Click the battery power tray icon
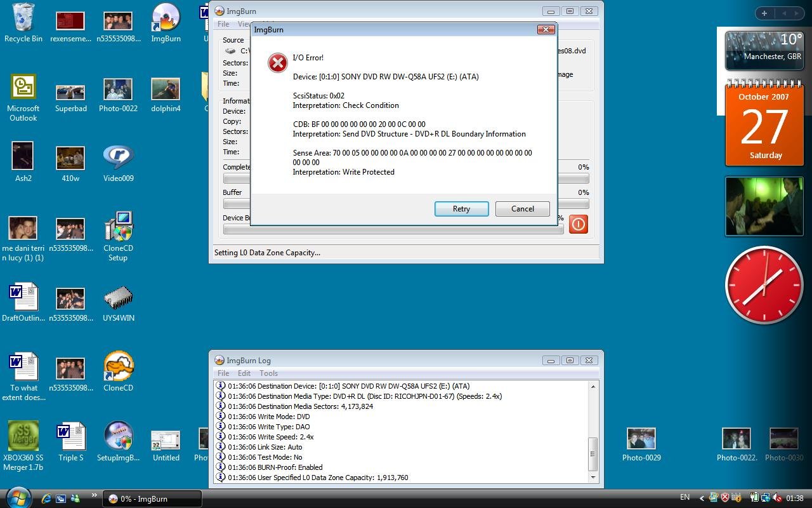The width and height of the screenshot is (812, 508). [x=755, y=498]
